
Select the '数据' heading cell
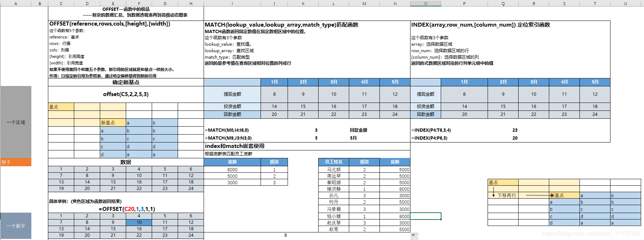(x=126, y=162)
